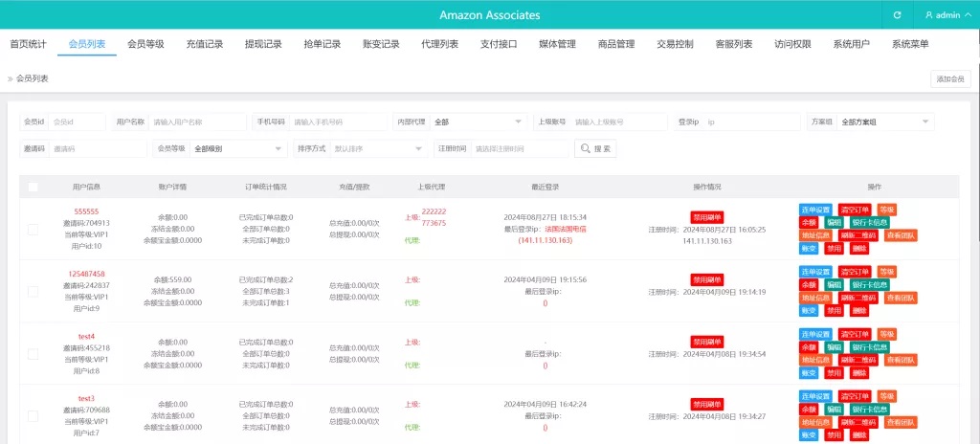The width and height of the screenshot is (980, 444).
Task: Click 查看团队 for user test4
Action: coord(900,360)
